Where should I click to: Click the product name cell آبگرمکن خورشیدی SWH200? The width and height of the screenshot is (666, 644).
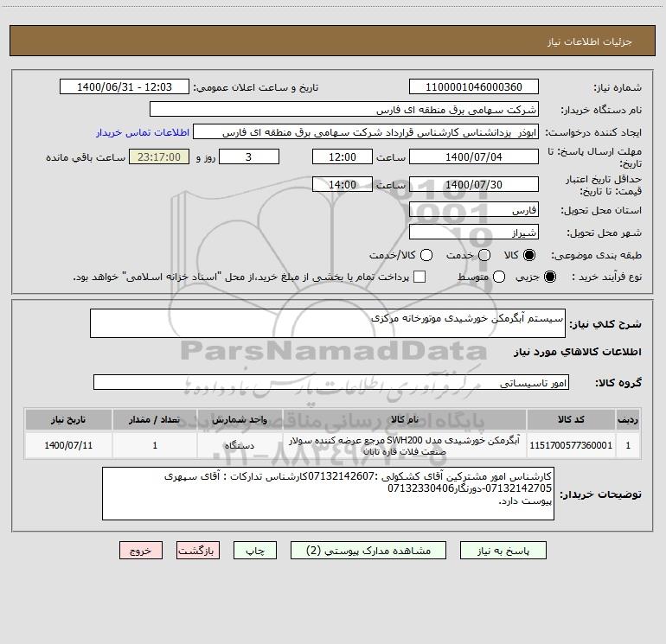(405, 445)
